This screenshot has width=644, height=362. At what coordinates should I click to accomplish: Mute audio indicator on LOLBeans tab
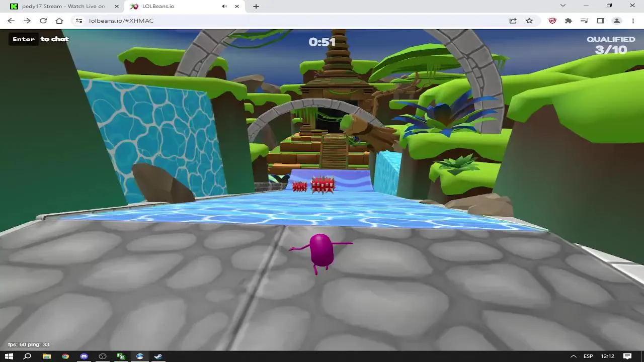point(224,6)
